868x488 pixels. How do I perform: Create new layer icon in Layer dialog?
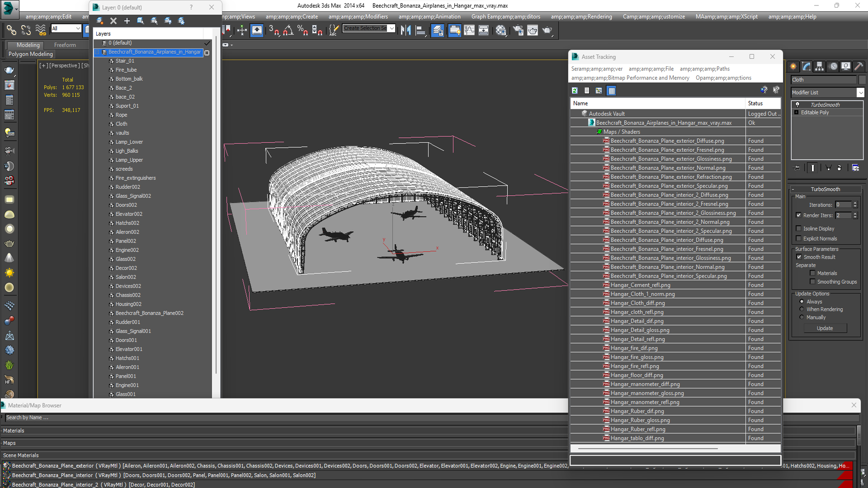point(100,21)
